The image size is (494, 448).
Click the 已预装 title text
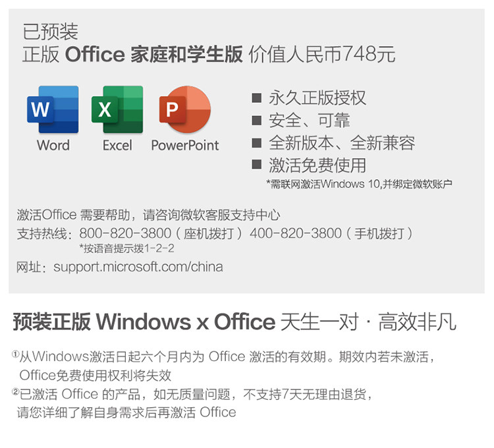(x=51, y=32)
